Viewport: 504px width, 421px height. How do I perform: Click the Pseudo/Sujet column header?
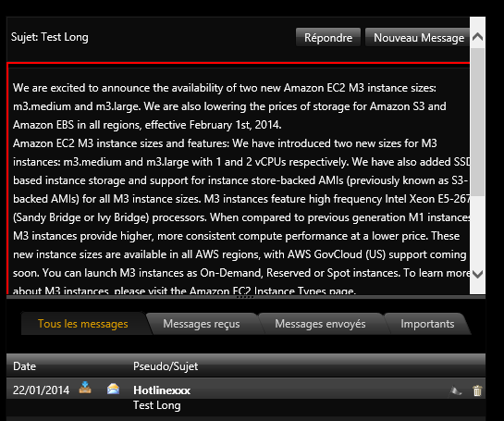tap(166, 366)
